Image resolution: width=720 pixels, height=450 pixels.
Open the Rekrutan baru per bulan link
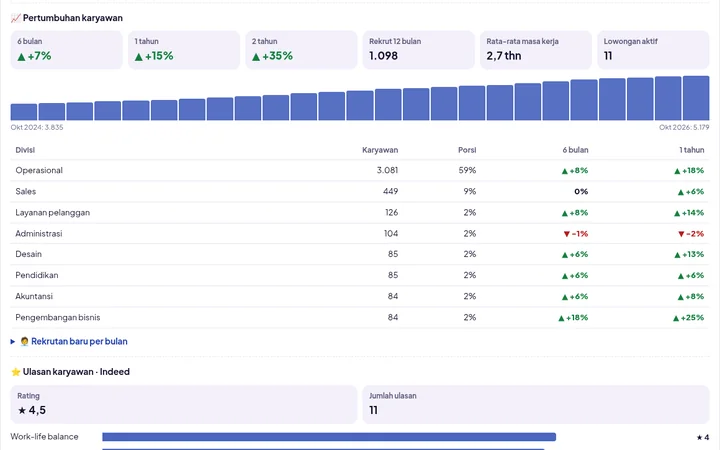click(x=79, y=342)
